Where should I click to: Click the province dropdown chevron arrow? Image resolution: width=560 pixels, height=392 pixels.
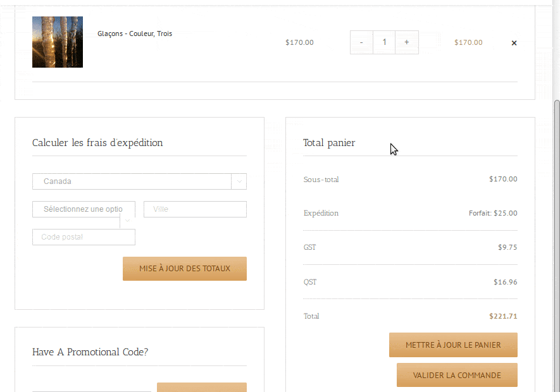[127, 220]
